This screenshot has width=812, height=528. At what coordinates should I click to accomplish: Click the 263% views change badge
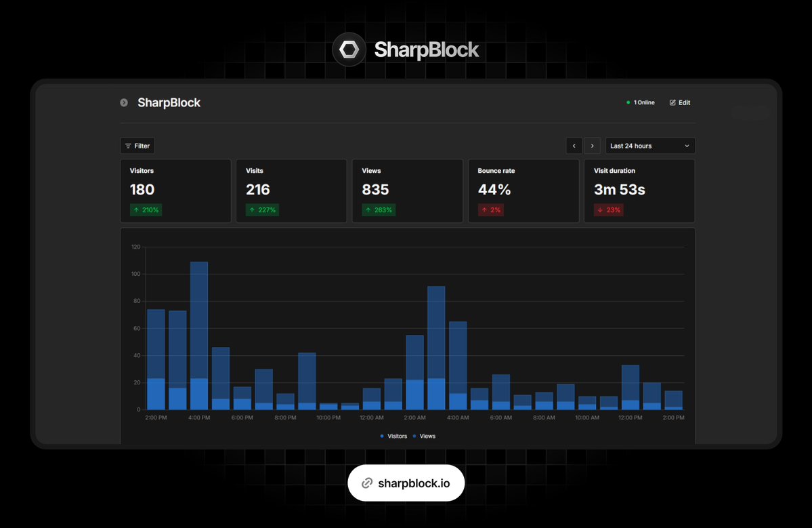point(379,210)
